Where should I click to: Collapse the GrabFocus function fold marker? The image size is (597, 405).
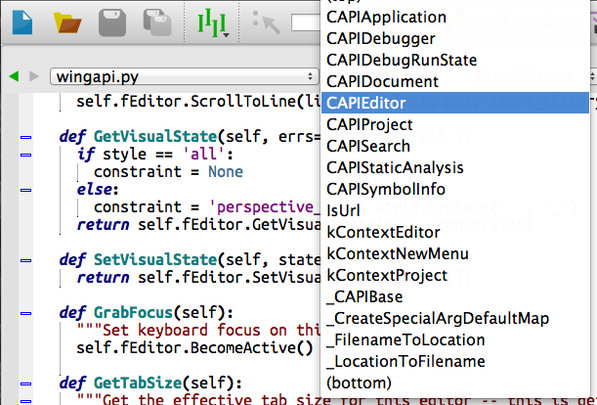(26, 314)
